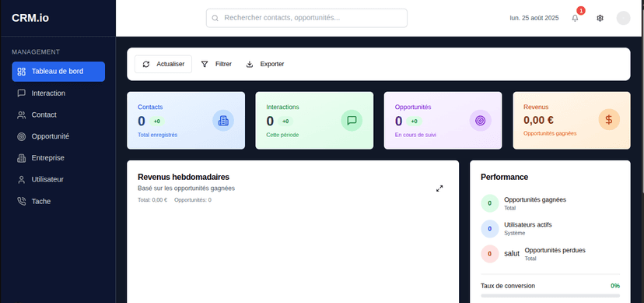The height and width of the screenshot is (303, 644).
Task: Click the Opportunités: 0 chart text
Action: [x=193, y=200]
